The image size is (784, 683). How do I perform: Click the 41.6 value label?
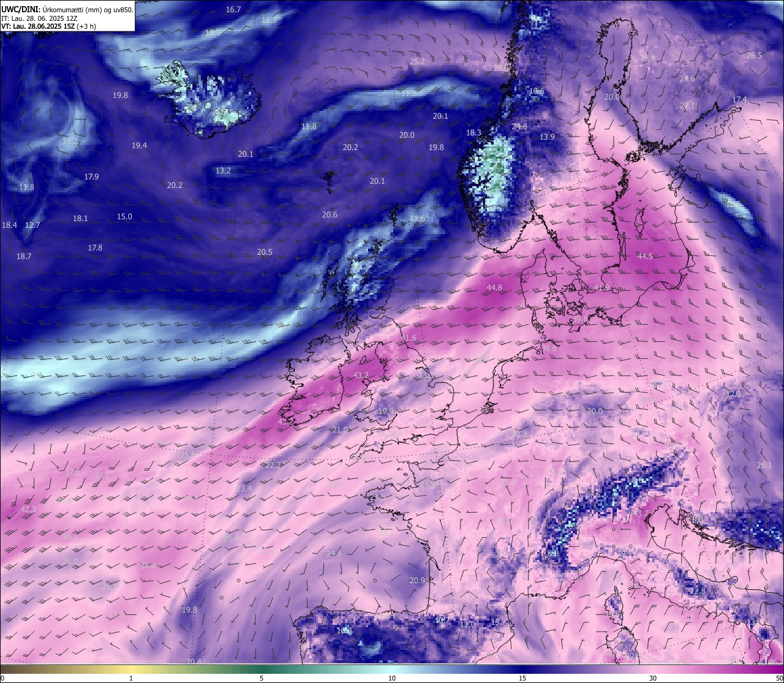(x=409, y=338)
